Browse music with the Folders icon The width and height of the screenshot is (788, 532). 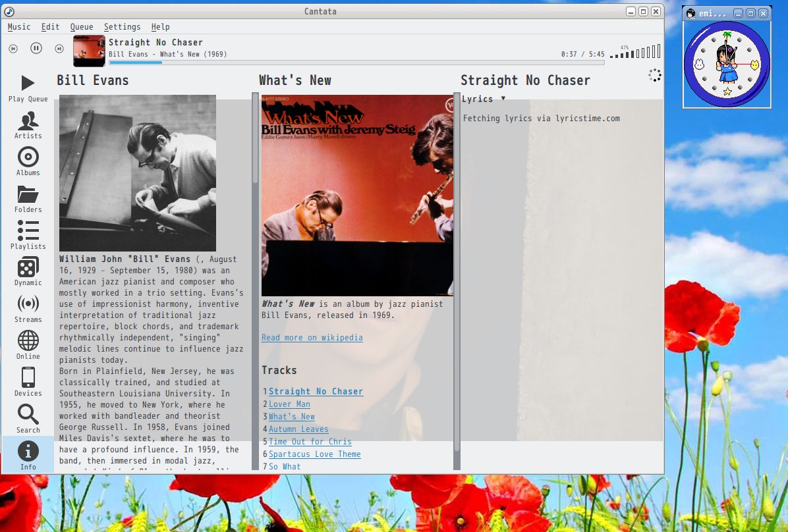click(28, 198)
